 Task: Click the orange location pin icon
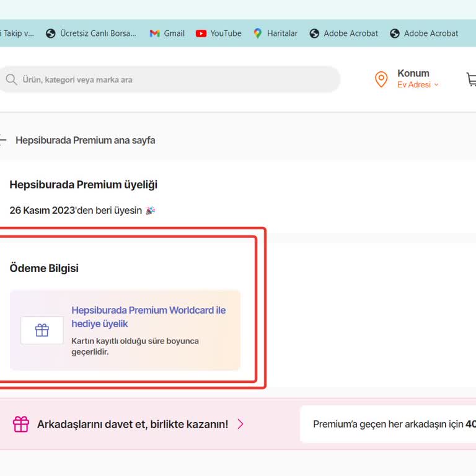pyautogui.click(x=381, y=79)
